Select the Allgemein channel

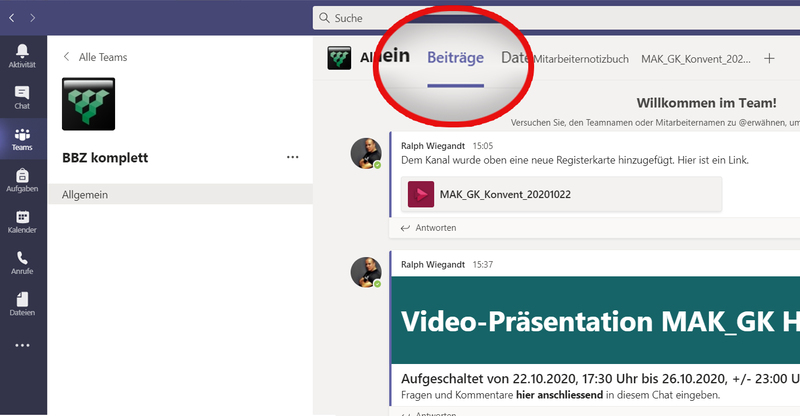point(180,194)
